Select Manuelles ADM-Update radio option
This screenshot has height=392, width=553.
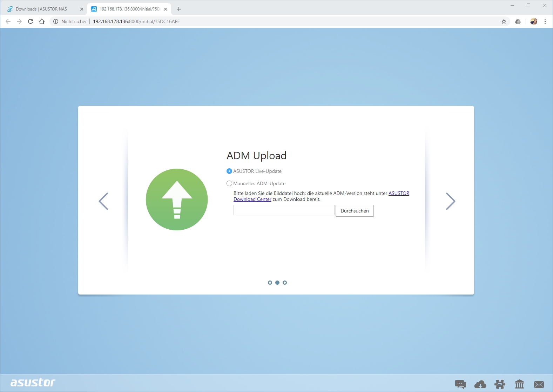229,183
